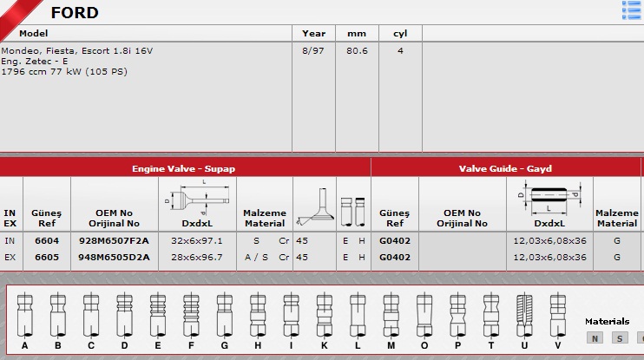Click the cyl column header
This screenshot has height=360, width=644.
(400, 33)
